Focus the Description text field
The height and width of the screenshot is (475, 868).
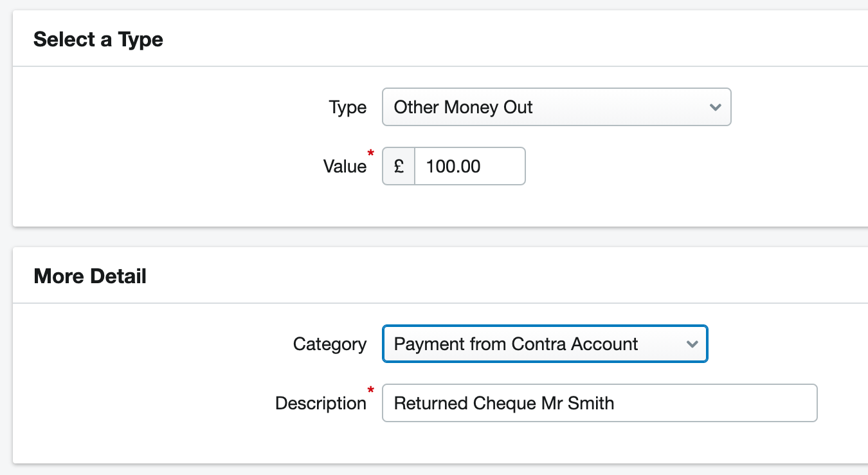coord(599,403)
